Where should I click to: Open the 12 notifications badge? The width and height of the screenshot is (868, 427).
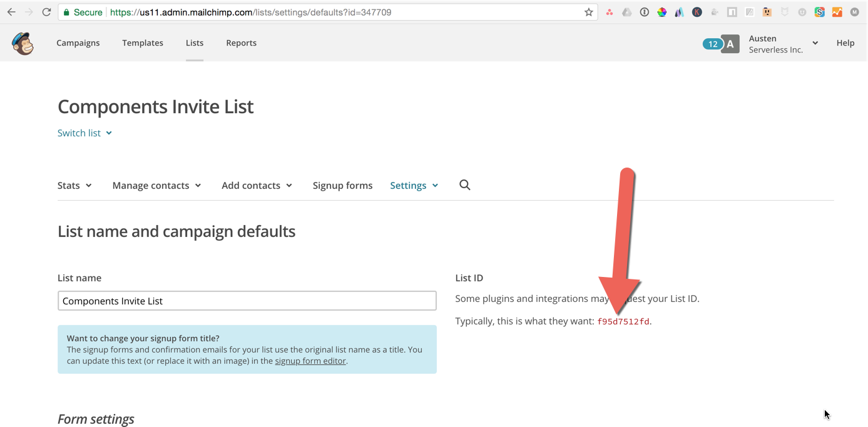pos(712,44)
